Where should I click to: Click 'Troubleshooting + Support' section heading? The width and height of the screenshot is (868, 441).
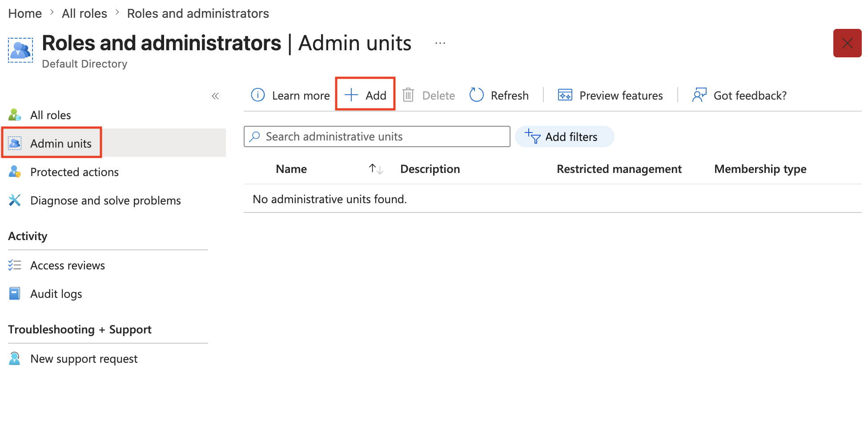[x=80, y=329]
